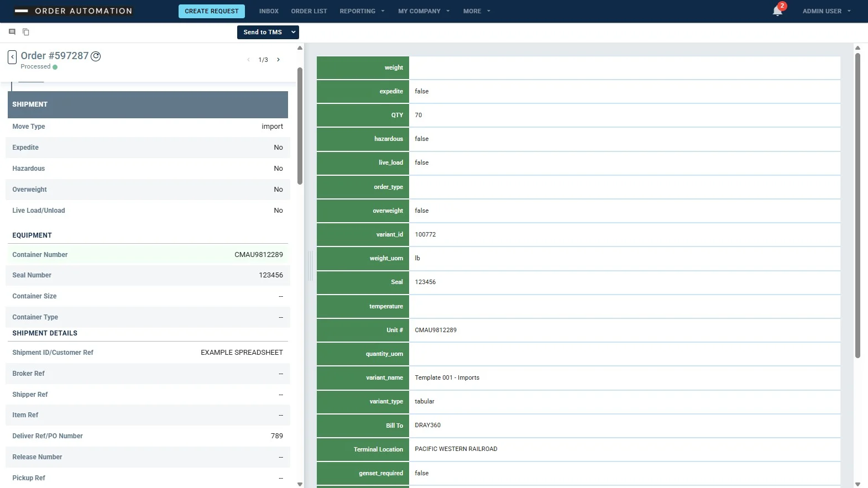Screen dimensions: 868x488
Task: Expand the More menu
Action: click(477, 11)
